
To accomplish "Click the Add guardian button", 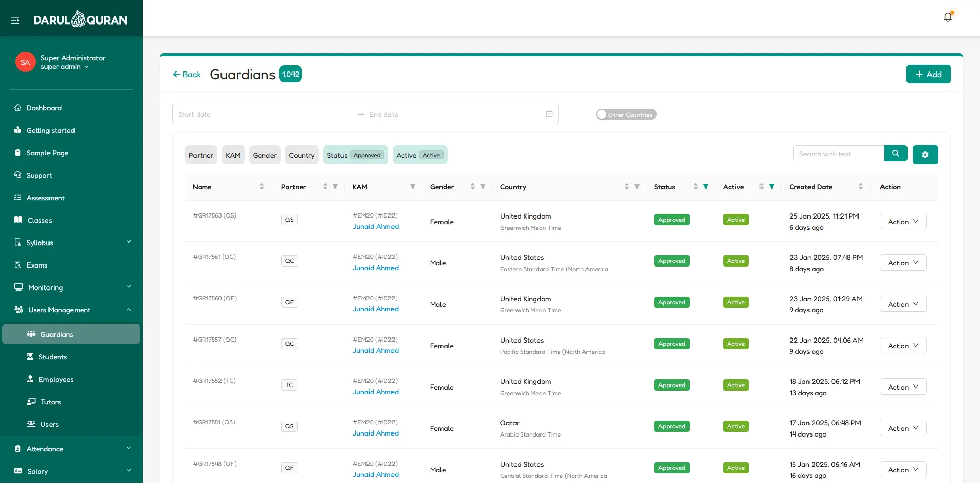I will pyautogui.click(x=928, y=75).
